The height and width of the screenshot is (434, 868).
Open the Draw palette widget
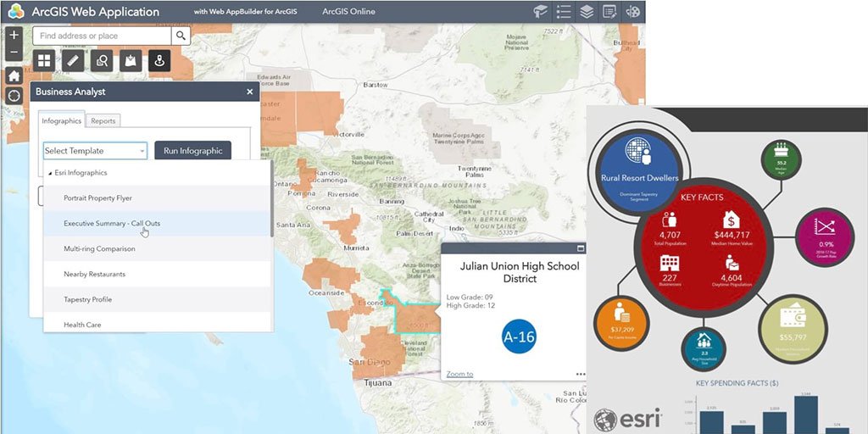(x=632, y=12)
